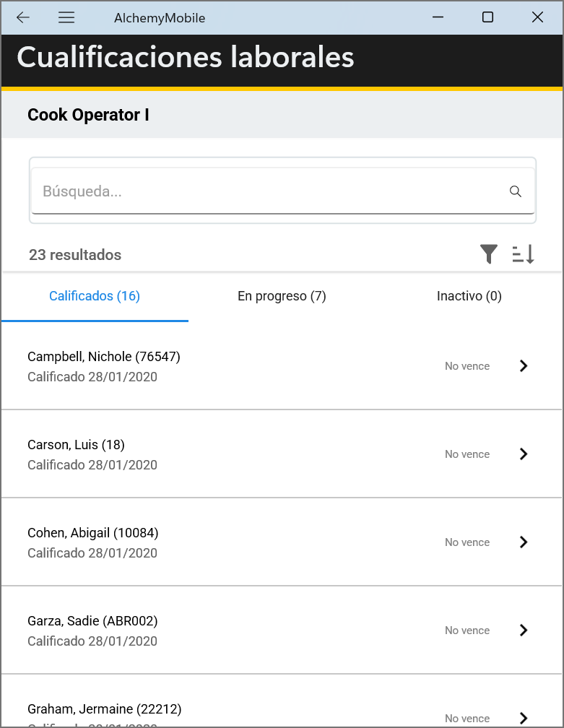Image resolution: width=564 pixels, height=728 pixels.
Task: Open the hamburger menu
Action: pyautogui.click(x=66, y=18)
